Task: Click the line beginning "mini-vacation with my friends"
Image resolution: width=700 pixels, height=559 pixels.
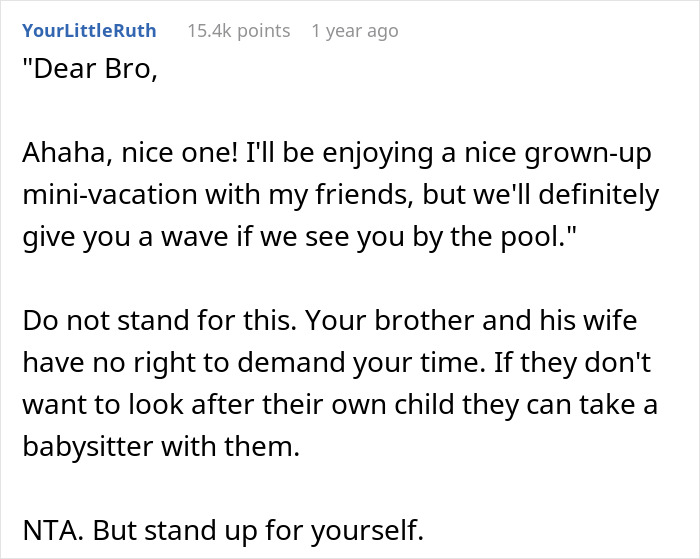Action: 341,195
